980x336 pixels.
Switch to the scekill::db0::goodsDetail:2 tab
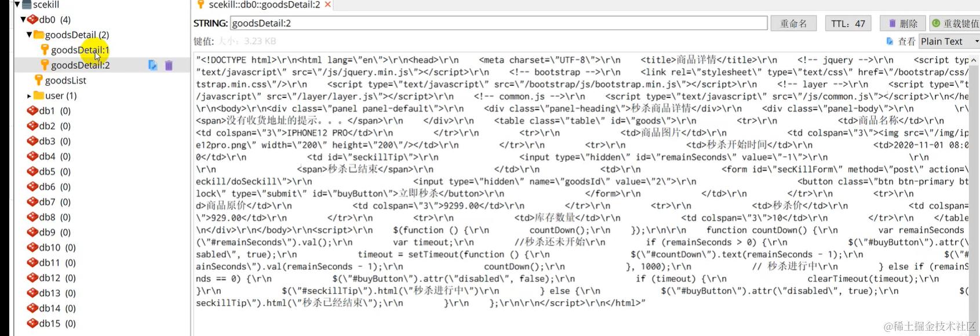[264, 5]
